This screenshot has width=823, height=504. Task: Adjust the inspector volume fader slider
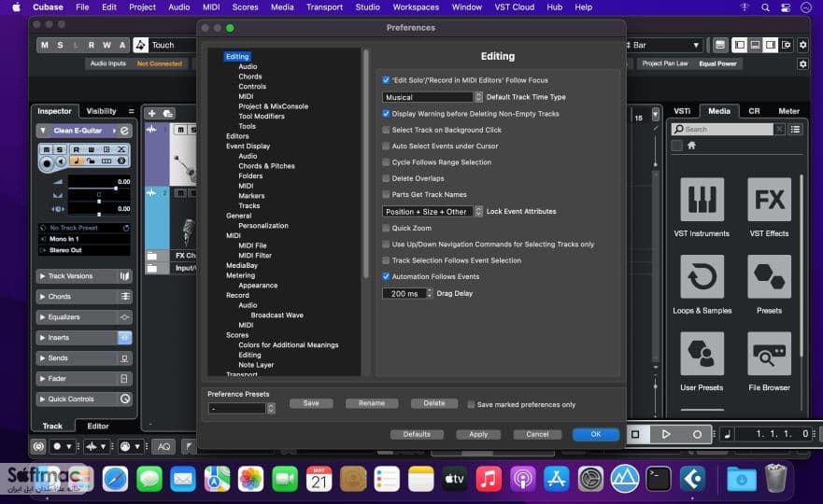click(116, 189)
